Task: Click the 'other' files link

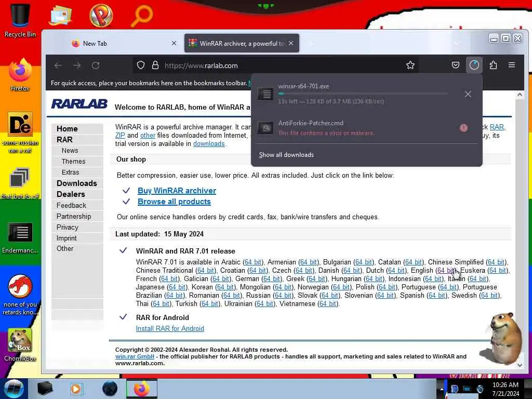Action: coord(148,136)
